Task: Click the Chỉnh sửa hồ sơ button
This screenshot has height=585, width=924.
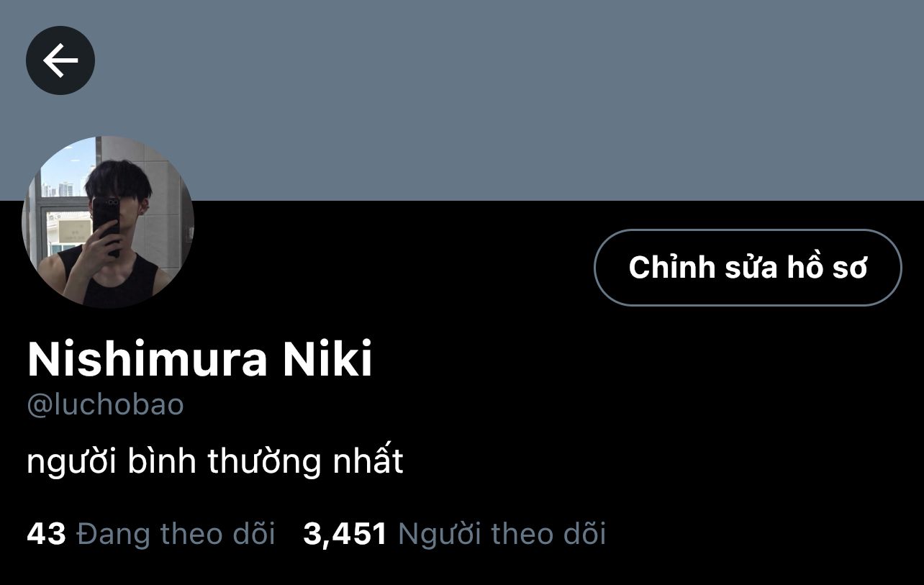Action: click(748, 268)
